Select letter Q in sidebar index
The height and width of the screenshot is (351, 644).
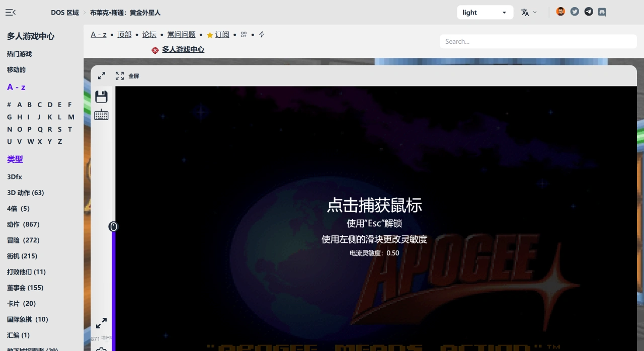point(40,129)
